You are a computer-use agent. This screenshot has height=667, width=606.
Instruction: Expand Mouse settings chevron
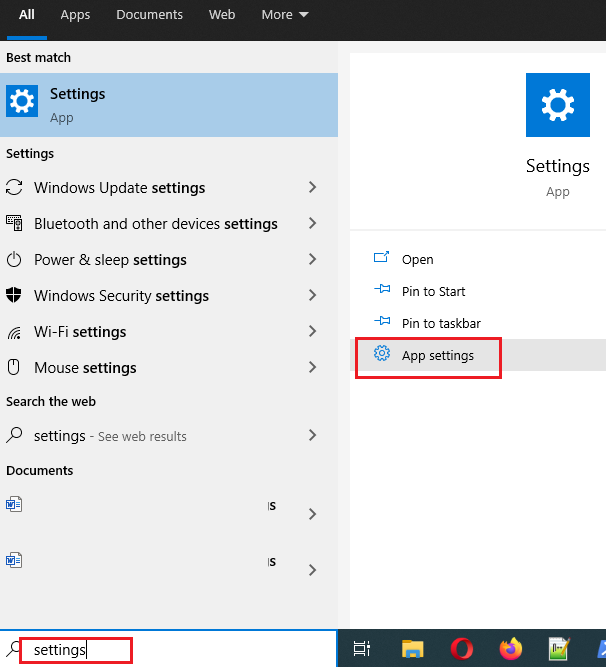[313, 367]
